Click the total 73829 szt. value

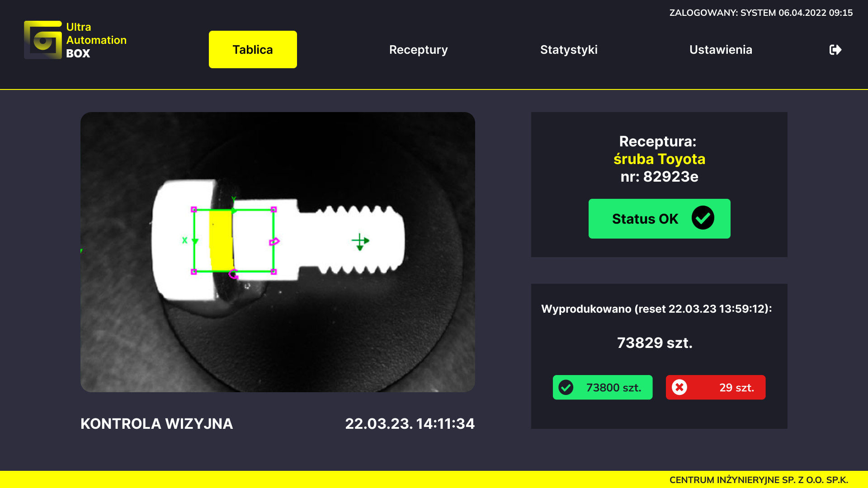(x=655, y=343)
